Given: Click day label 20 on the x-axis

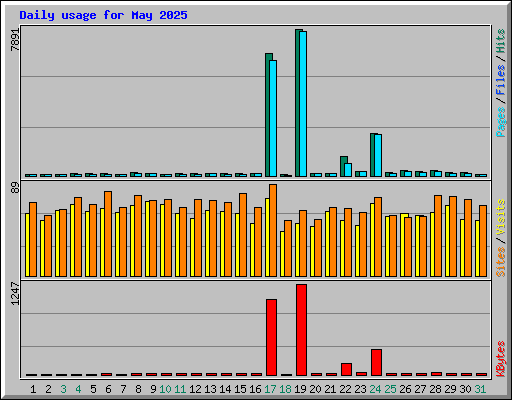Looking at the screenshot, I should point(315,389).
